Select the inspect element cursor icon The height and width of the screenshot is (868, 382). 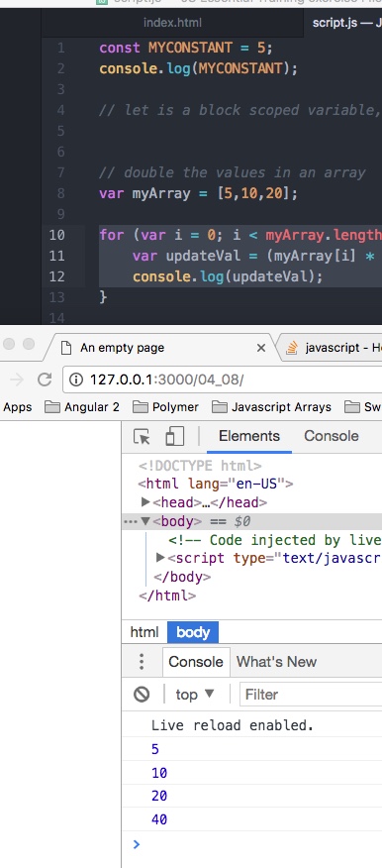click(143, 437)
